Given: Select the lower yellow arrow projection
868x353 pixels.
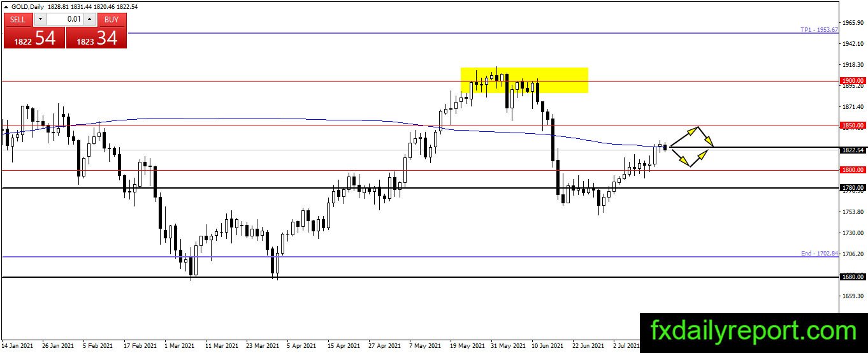Looking at the screenshot, I should [690, 158].
